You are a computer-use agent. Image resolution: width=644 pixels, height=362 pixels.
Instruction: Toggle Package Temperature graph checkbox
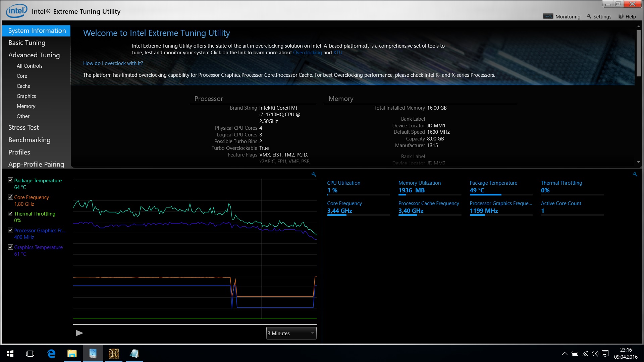pyautogui.click(x=10, y=180)
